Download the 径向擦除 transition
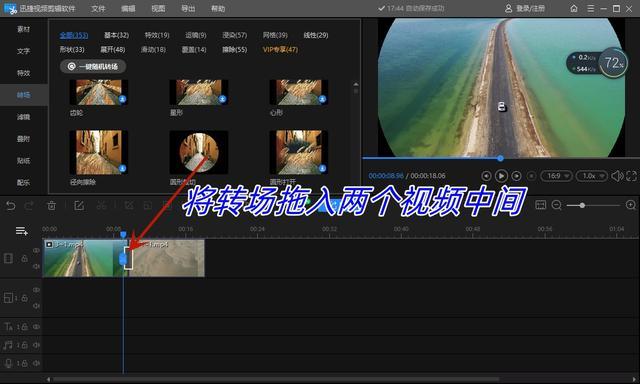The width and height of the screenshot is (640, 384). [x=122, y=168]
